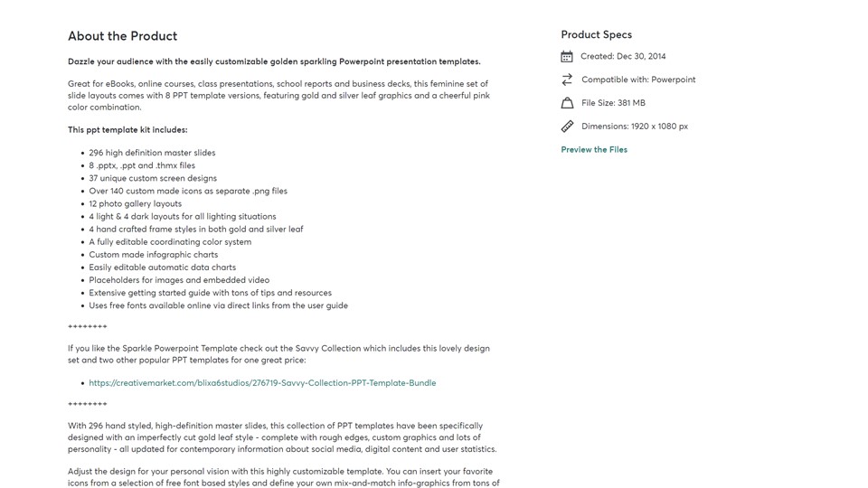Click the File Size: 381 MB text
The width and height of the screenshot is (868, 488).
click(613, 103)
